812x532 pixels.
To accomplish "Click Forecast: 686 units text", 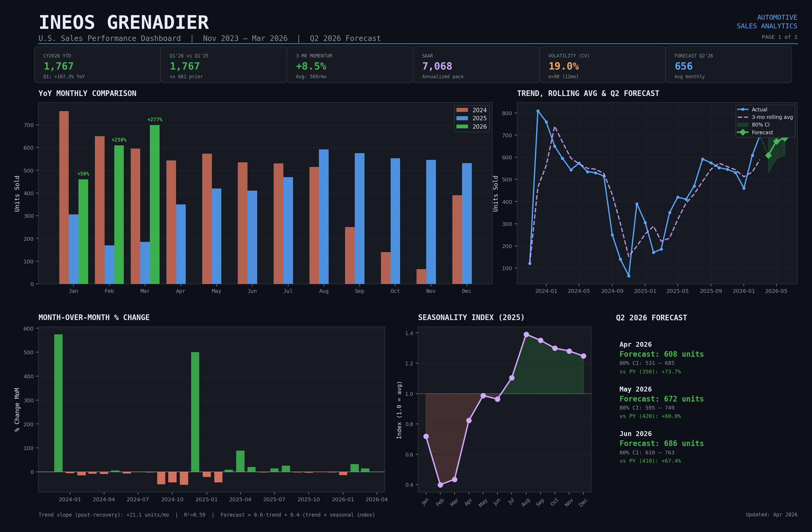I will pos(662,443).
